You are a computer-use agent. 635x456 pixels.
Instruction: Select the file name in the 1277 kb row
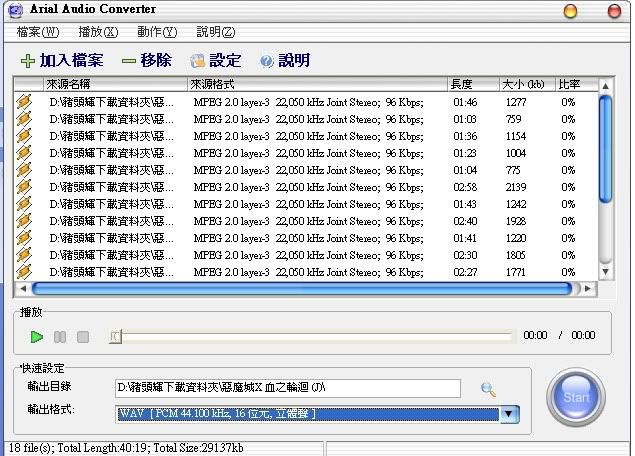tap(111, 102)
